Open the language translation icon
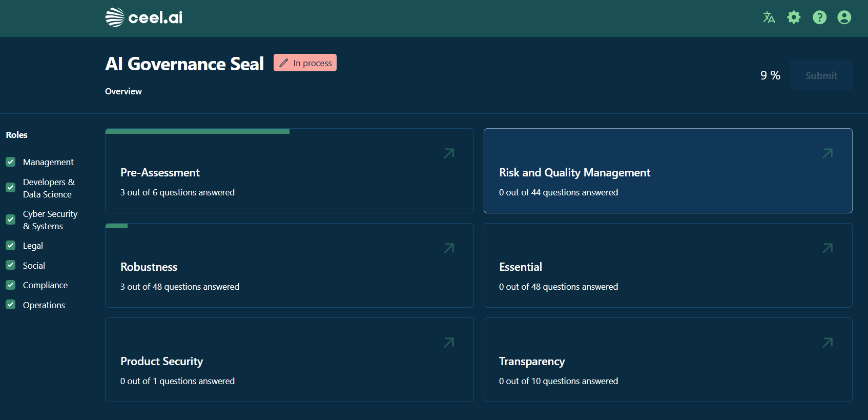The height and width of the screenshot is (420, 868). pyautogui.click(x=769, y=17)
